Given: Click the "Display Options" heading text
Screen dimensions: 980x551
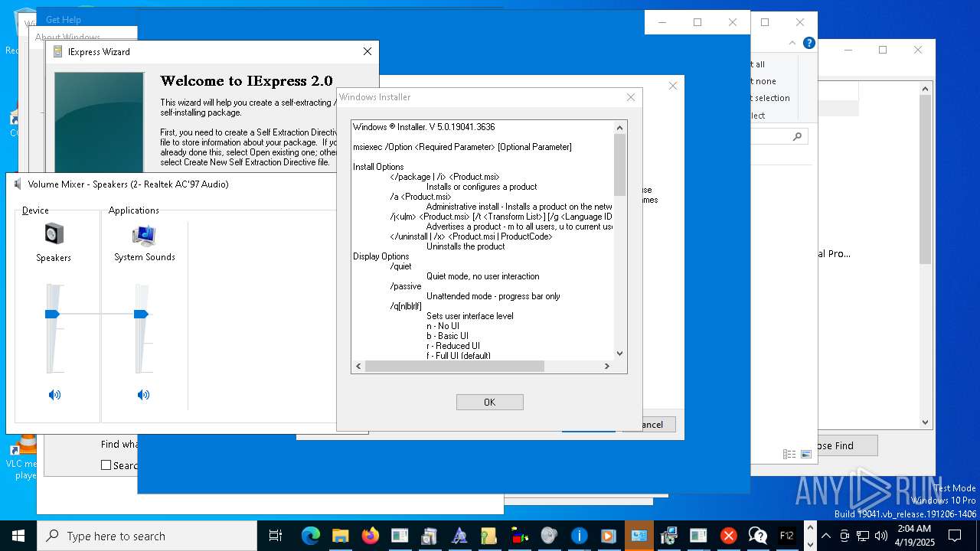Looking at the screenshot, I should click(x=381, y=256).
